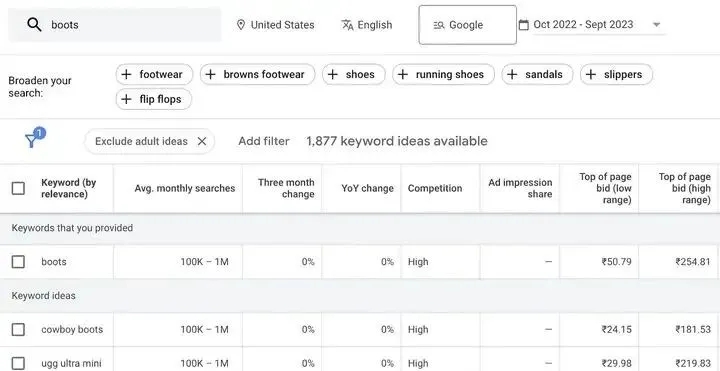Open the date range dropdown arrow

tap(657, 25)
